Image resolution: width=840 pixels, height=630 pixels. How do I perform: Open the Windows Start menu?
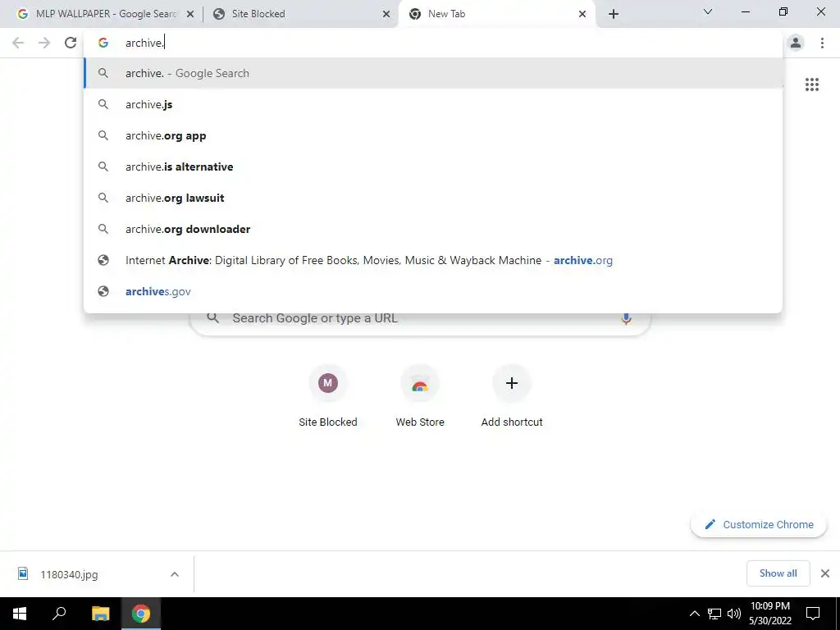point(20,614)
